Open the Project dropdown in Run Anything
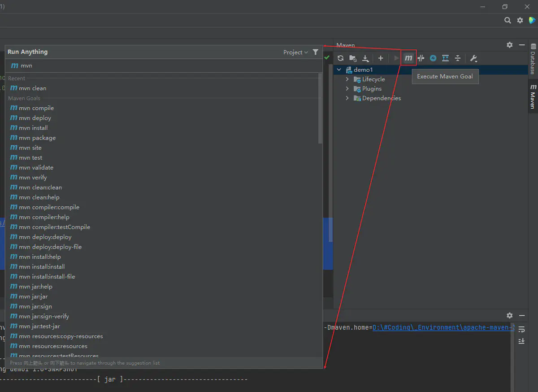 click(295, 52)
